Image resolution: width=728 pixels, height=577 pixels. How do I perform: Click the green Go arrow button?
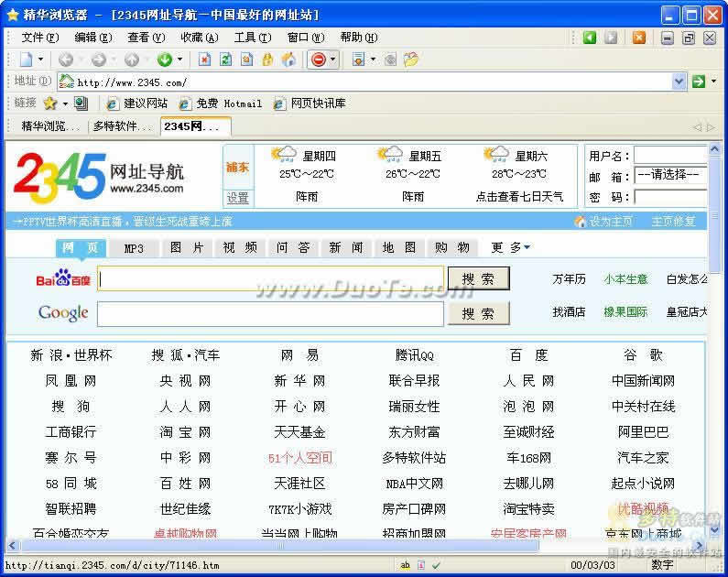pos(699,82)
